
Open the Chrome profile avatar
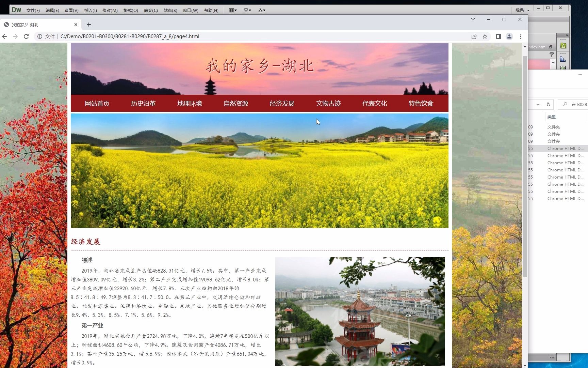[509, 36]
